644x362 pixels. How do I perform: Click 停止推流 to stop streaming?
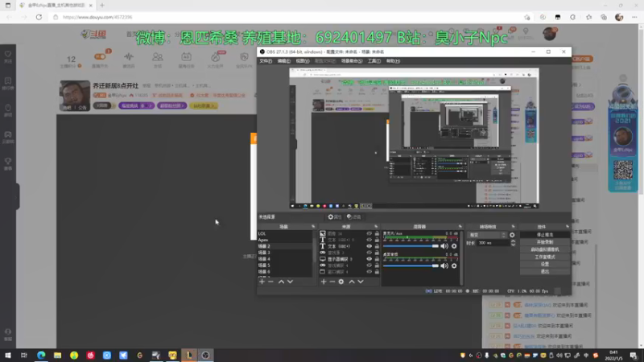(x=545, y=235)
